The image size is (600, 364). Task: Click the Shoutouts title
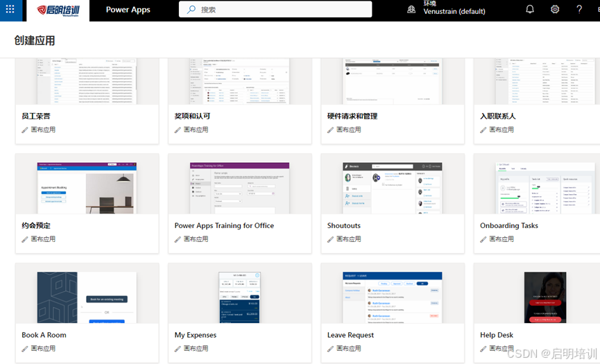point(343,225)
